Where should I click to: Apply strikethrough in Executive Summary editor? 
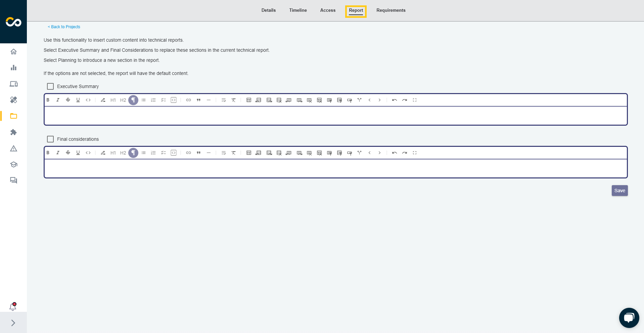click(x=68, y=100)
